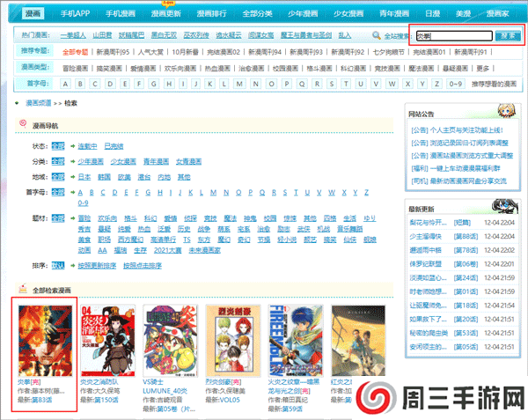Open 漫画排行 ranking page
Viewport: 528px width, 420px height.
click(211, 13)
